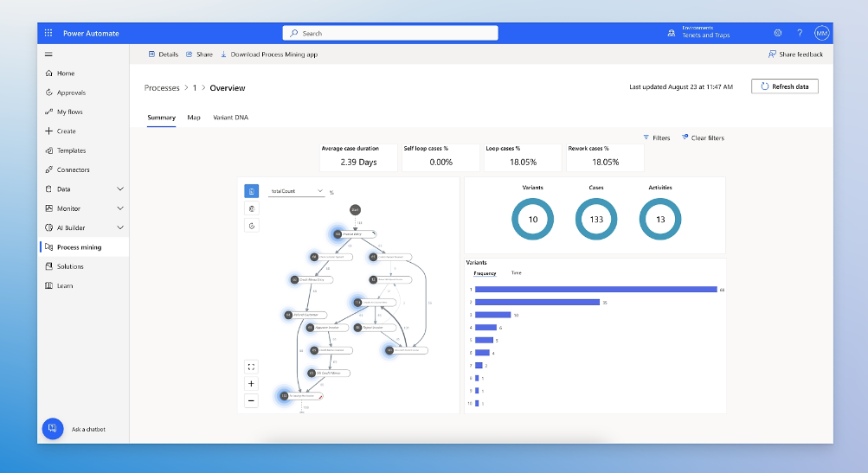The image size is (868, 473).
Task: Click the fit-to-screen map icon
Action: click(x=251, y=367)
